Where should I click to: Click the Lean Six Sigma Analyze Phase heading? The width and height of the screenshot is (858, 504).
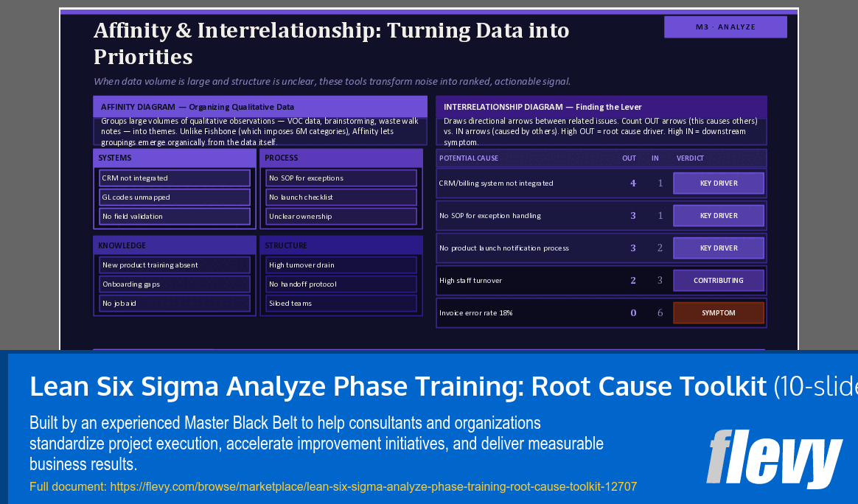[x=398, y=386]
